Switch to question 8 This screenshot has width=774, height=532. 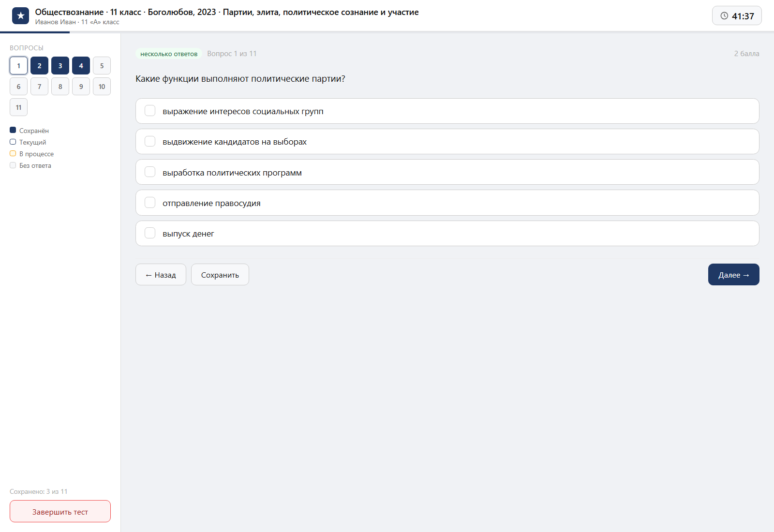coord(60,87)
